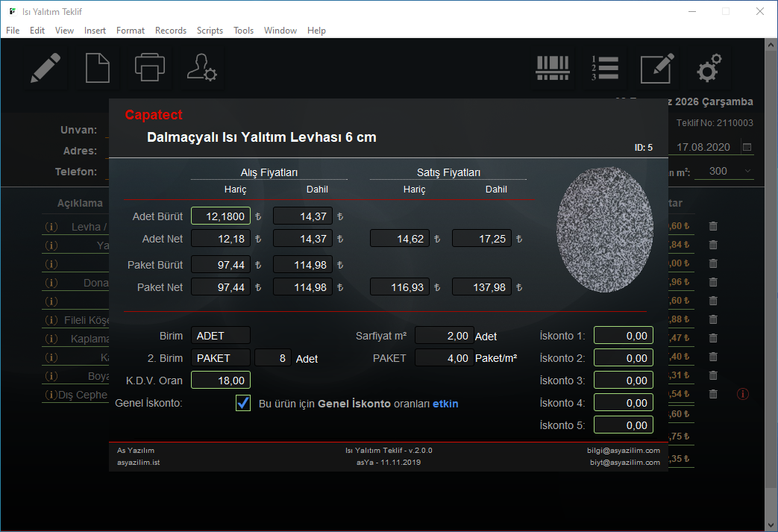Delete row with trash icon at ,84 ₺
This screenshot has width=778, height=532.
pyautogui.click(x=713, y=245)
